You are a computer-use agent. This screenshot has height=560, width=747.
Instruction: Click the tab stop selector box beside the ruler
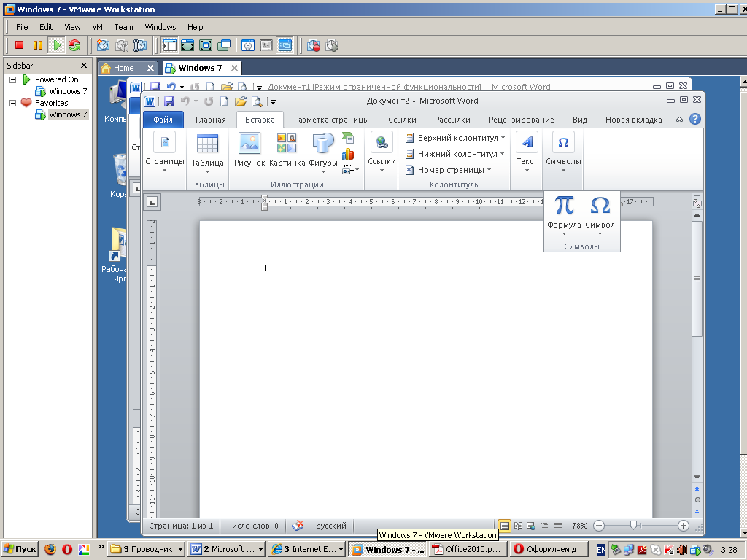click(152, 202)
